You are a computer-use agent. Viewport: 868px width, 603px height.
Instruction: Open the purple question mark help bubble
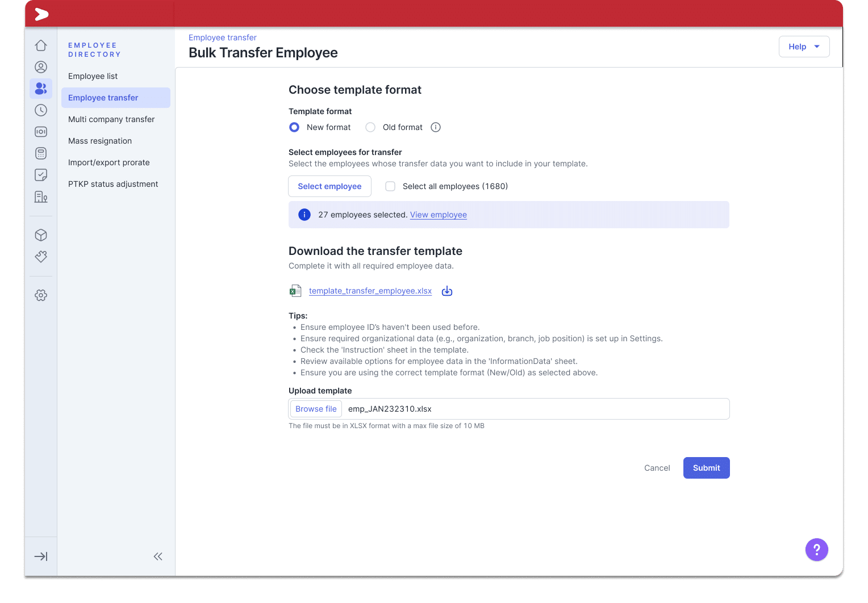(x=816, y=550)
